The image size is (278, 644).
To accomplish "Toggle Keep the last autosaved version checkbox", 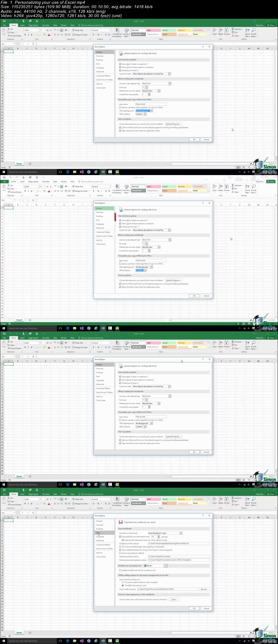I will 123,540.
